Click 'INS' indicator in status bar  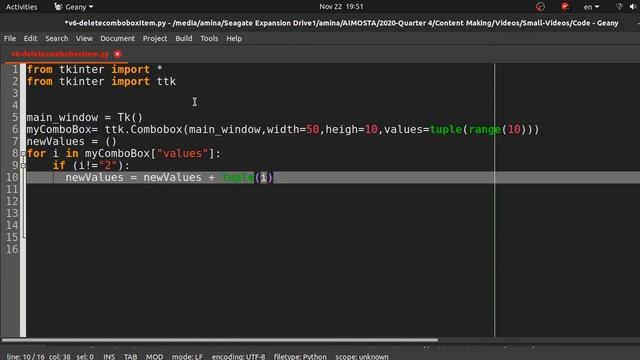(x=109, y=356)
